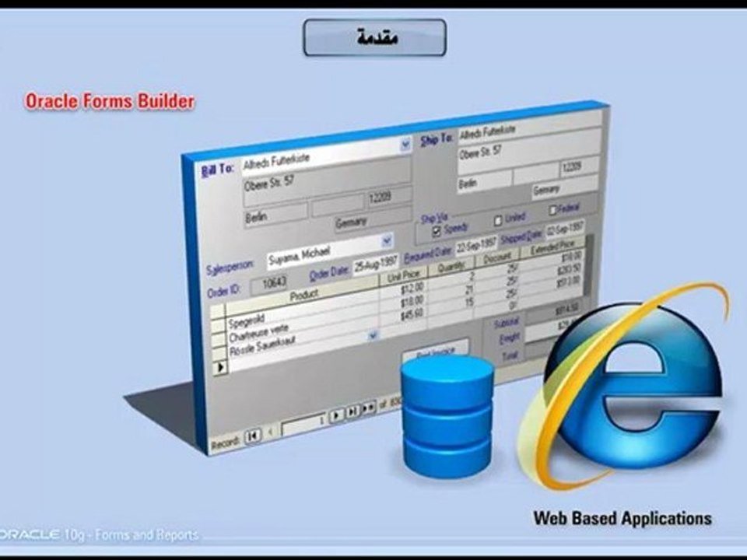Click the 'Ship Via' group label
The image size is (747, 560).
coord(433,218)
